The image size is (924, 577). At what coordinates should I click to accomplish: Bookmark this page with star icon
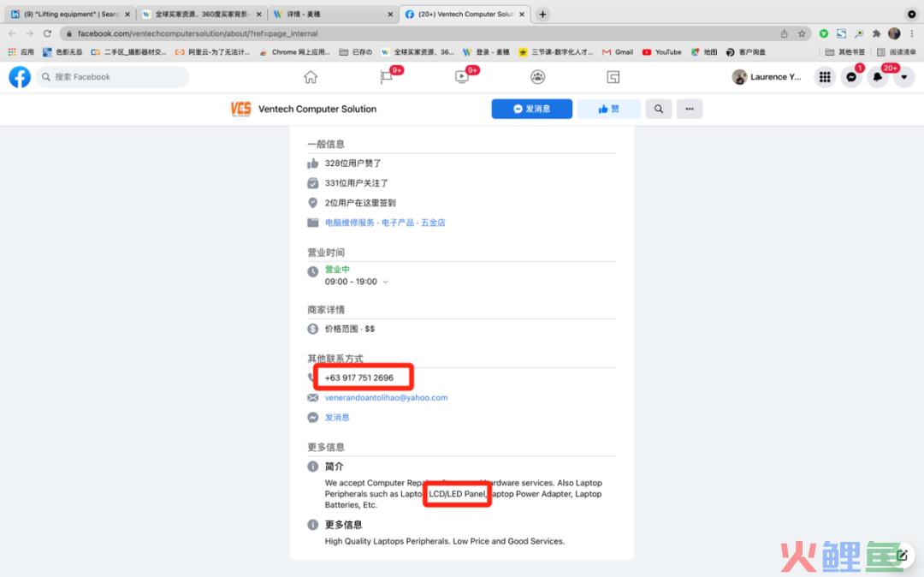[x=802, y=33]
